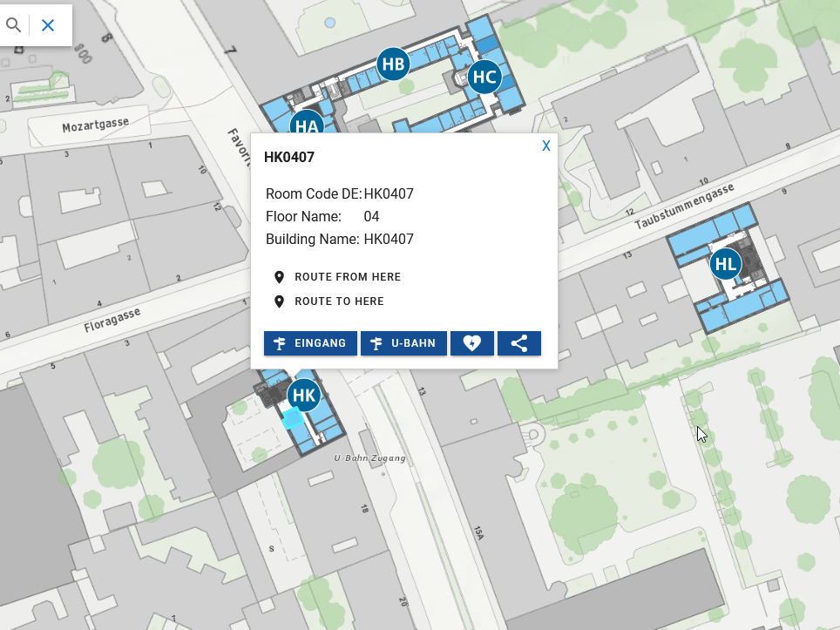
Task: Click the signpost icon on the U-BAHN button
Action: tap(376, 342)
